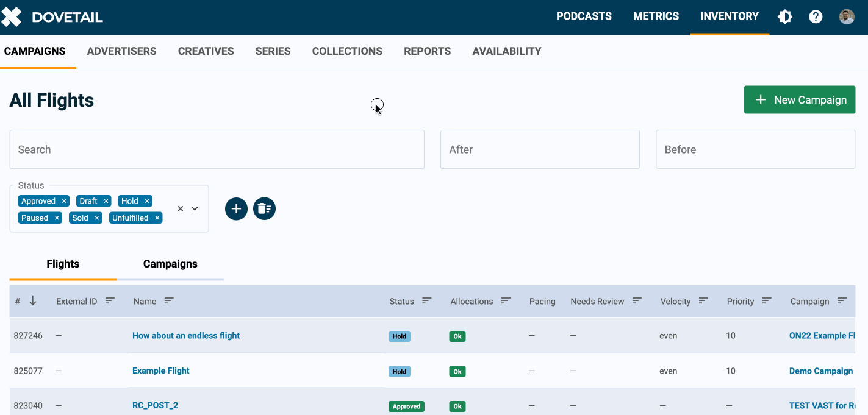
Task: Click the Pacing column header
Action: click(x=542, y=301)
